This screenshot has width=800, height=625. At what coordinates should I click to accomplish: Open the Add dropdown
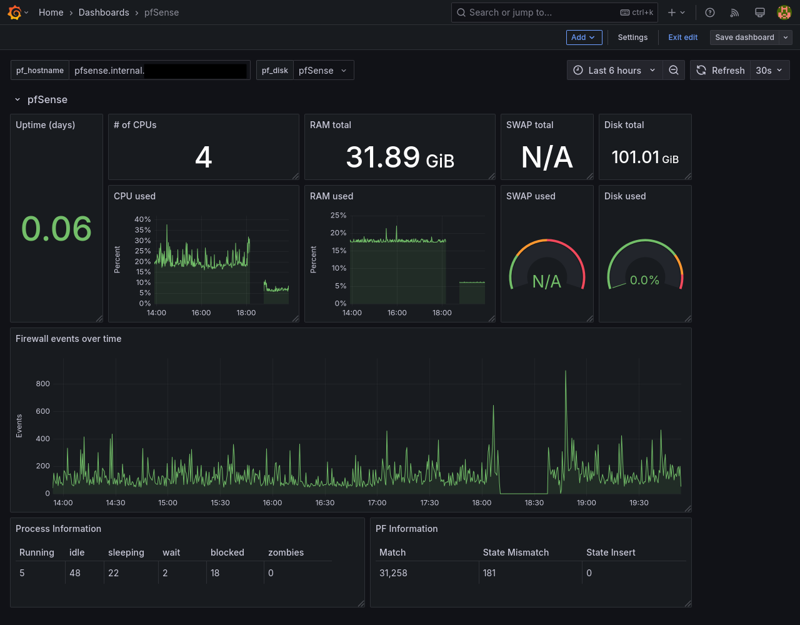tap(584, 37)
